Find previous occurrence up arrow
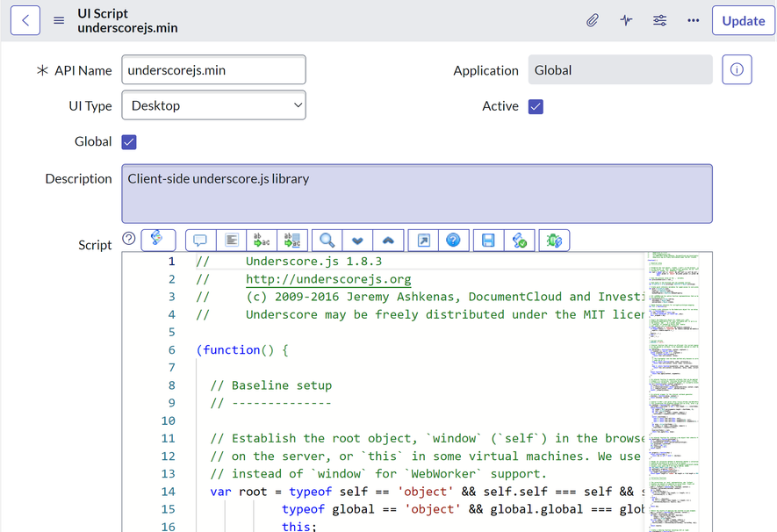This screenshot has width=777, height=532. click(388, 241)
